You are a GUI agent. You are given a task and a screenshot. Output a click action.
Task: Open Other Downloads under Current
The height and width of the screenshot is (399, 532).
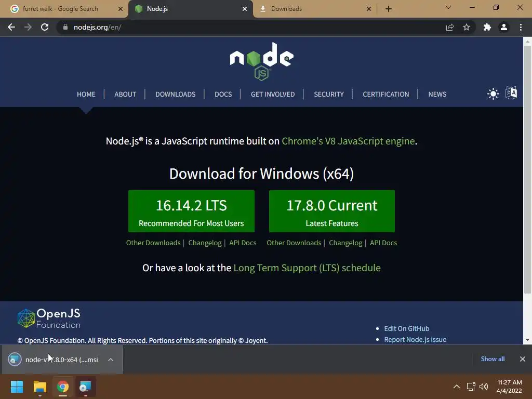294,243
